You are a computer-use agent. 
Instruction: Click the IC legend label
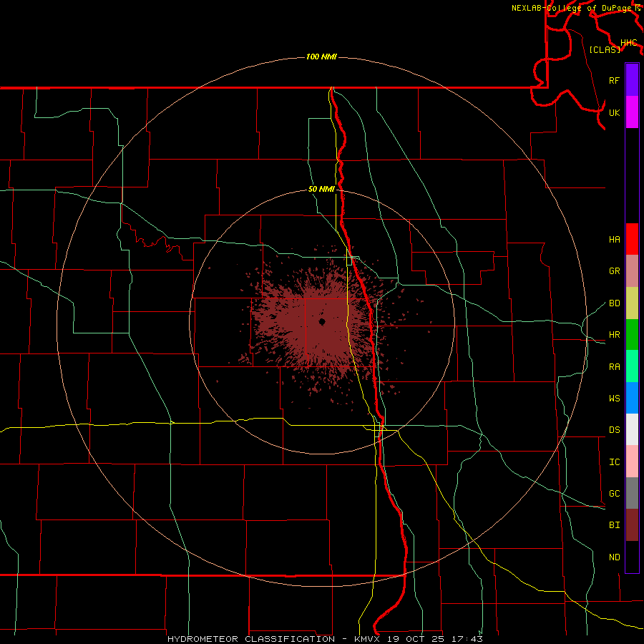614,462
